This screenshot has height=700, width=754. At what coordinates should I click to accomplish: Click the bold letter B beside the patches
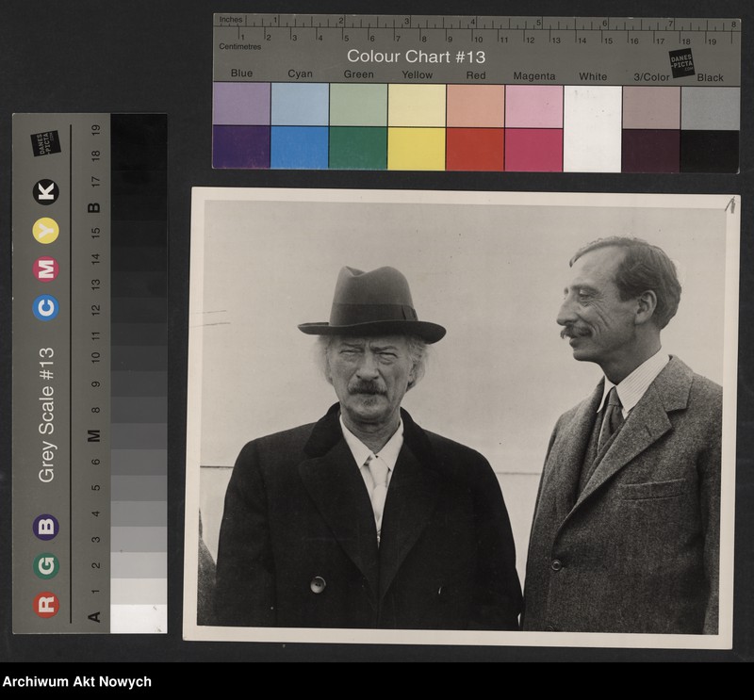pyautogui.click(x=94, y=207)
